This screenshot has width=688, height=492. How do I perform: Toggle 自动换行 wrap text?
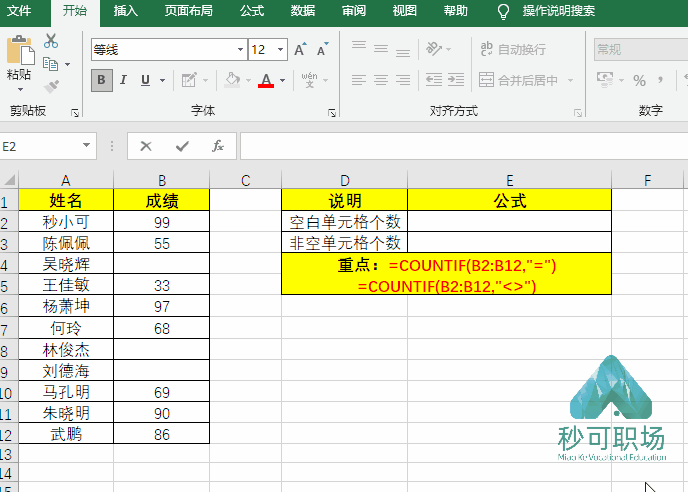tap(512, 49)
